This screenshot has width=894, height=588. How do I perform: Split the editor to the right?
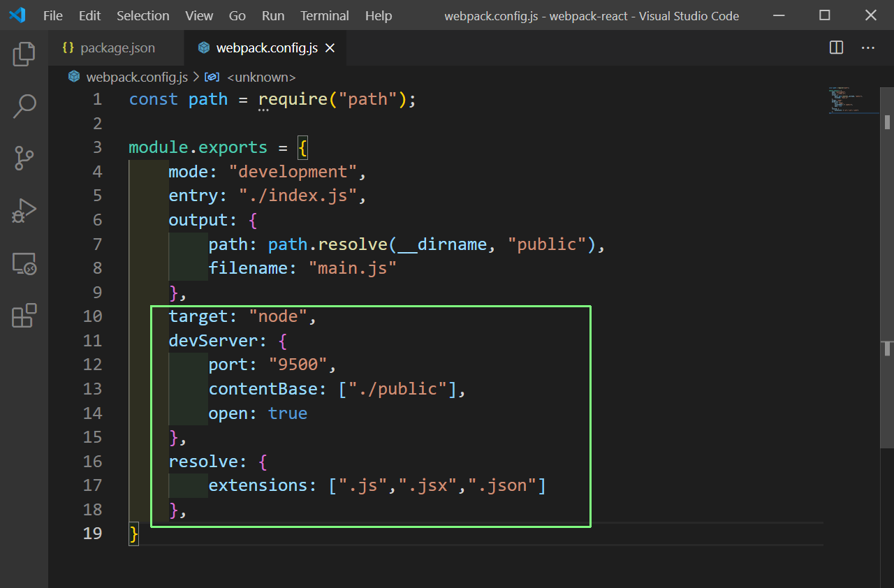click(836, 47)
